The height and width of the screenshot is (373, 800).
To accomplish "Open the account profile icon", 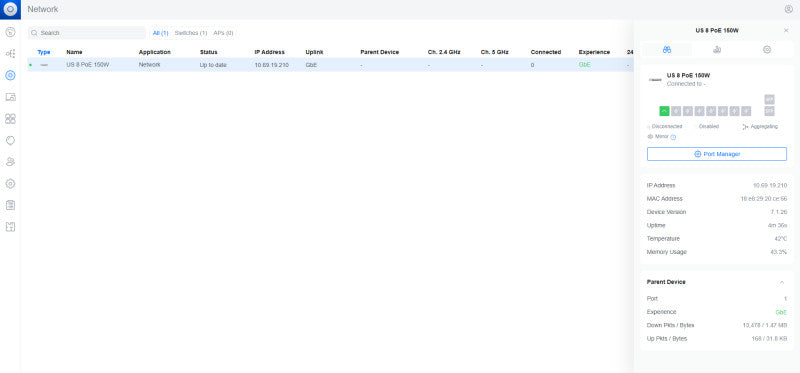I will tap(789, 9).
